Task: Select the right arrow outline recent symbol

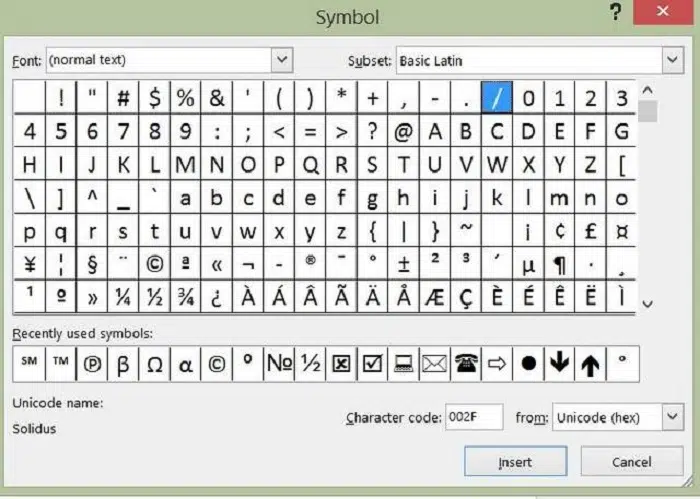Action: 497,364
